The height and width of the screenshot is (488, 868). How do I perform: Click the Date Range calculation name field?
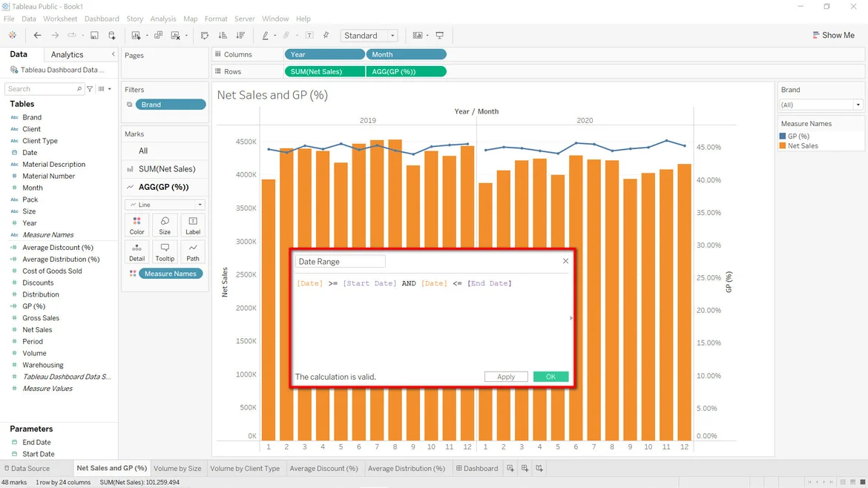(x=340, y=262)
